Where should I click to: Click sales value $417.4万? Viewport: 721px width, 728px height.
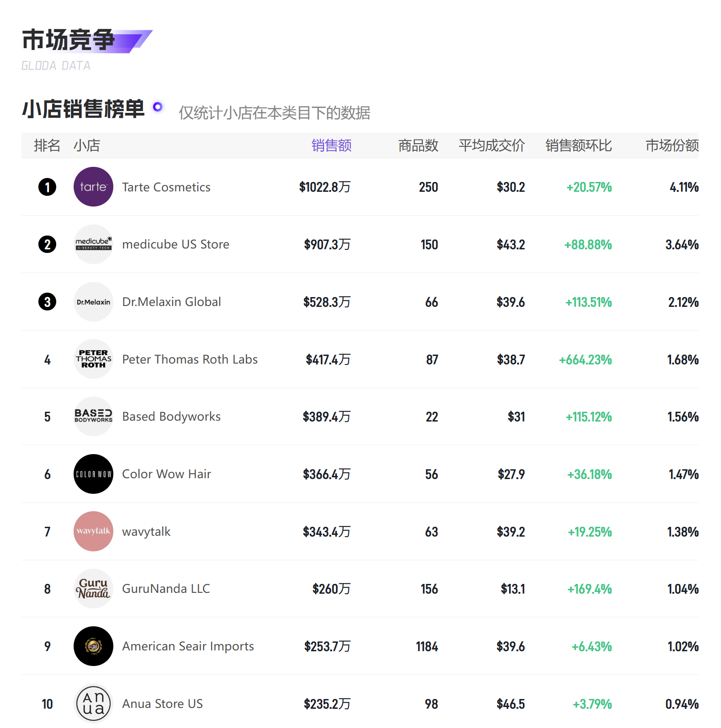pos(328,360)
